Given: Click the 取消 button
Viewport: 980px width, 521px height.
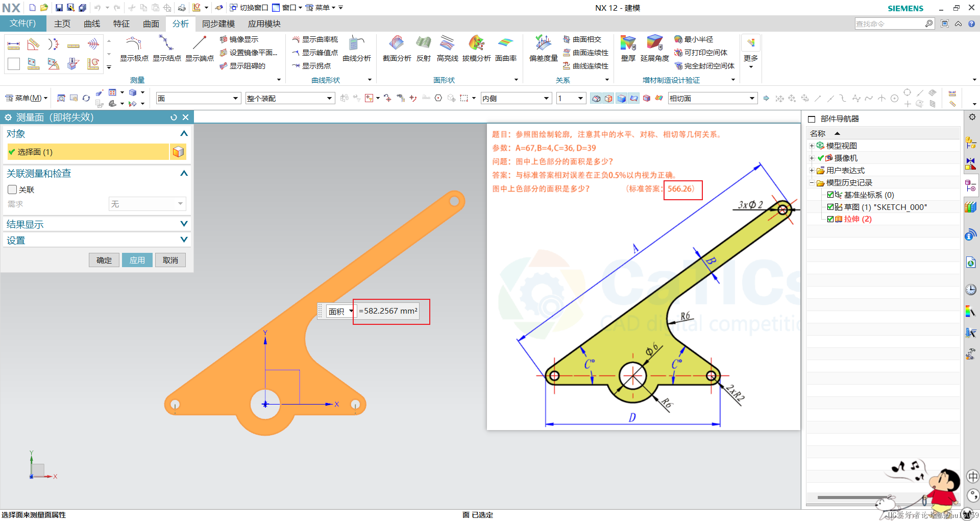Looking at the screenshot, I should 170,260.
